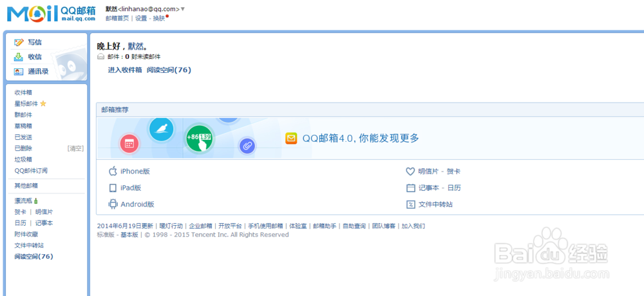Click [清空] to empty deleted mail
644x296 pixels.
75,148
